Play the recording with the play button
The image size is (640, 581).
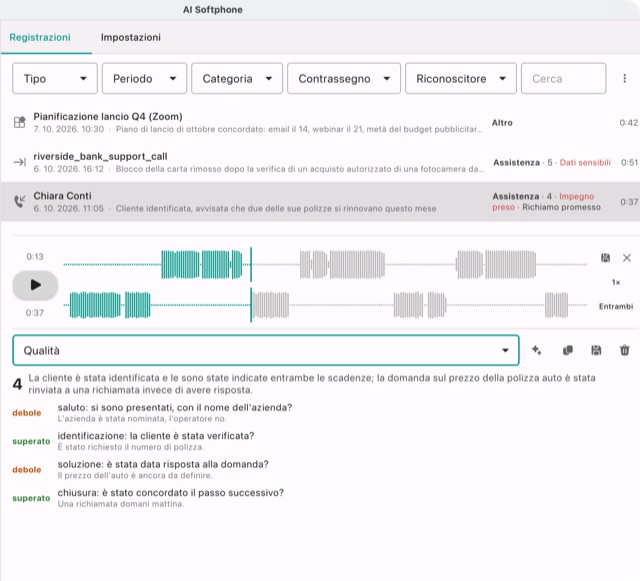click(x=35, y=285)
